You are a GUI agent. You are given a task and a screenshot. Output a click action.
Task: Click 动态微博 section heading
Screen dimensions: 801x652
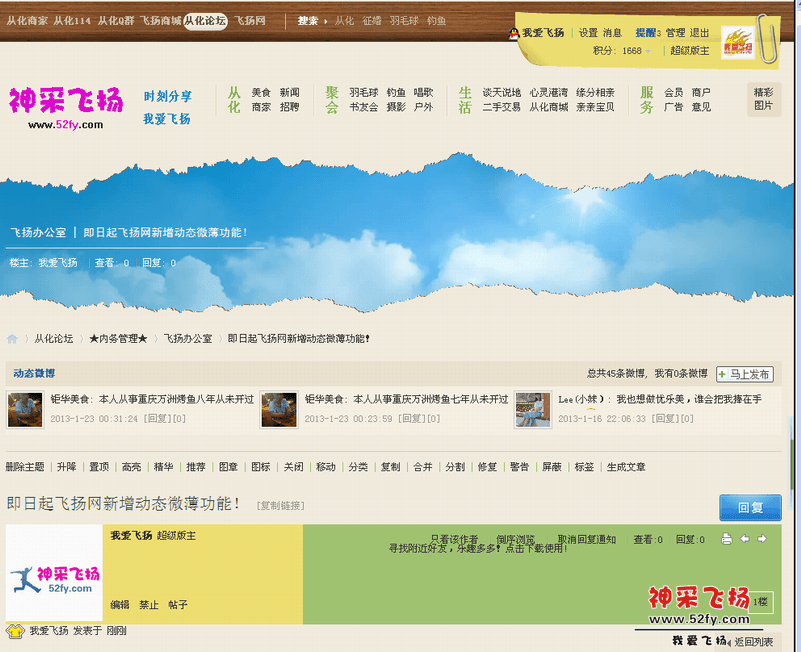[x=34, y=374]
